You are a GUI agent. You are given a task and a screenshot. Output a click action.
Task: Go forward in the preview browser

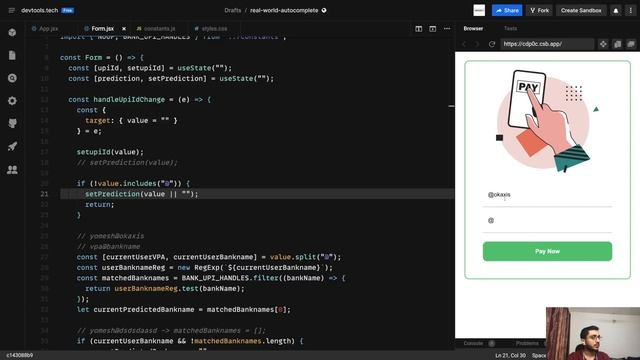[x=477, y=44]
